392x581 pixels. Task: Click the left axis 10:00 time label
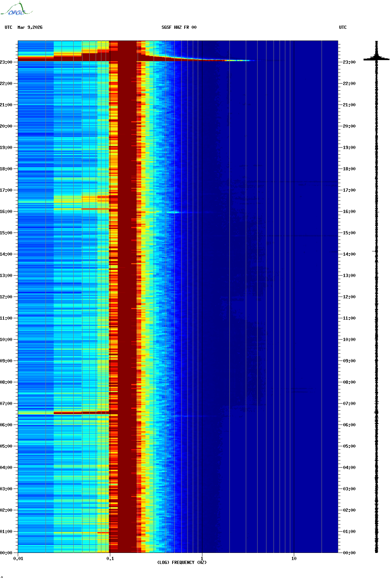[6, 340]
